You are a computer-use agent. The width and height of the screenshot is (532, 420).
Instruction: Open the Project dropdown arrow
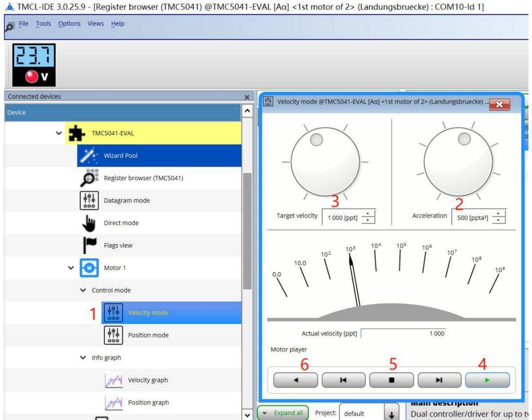tap(391, 414)
